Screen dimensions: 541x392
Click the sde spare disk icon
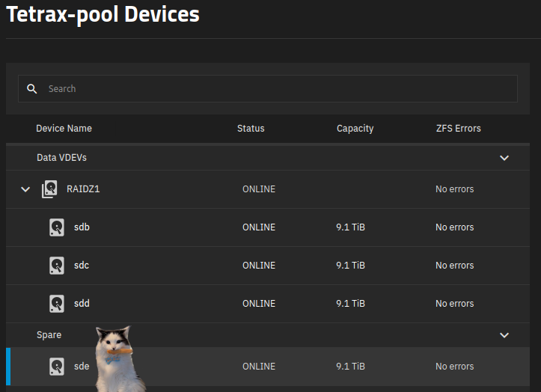point(57,367)
